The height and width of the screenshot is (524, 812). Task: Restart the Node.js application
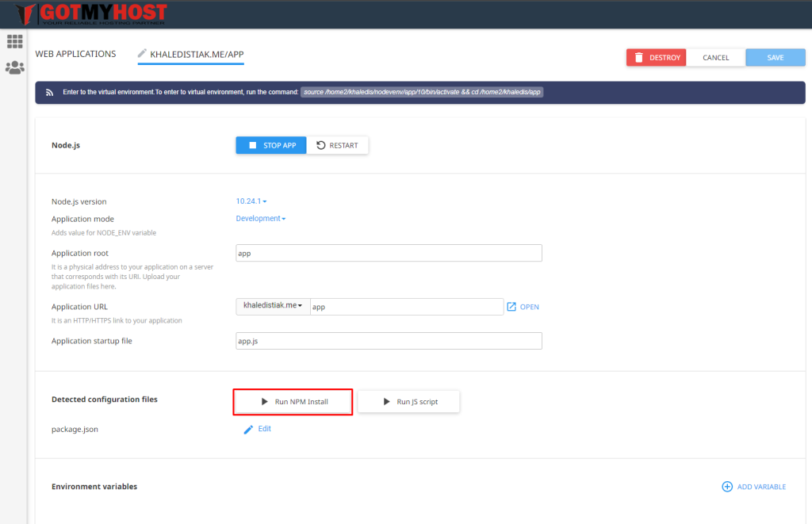(337, 145)
